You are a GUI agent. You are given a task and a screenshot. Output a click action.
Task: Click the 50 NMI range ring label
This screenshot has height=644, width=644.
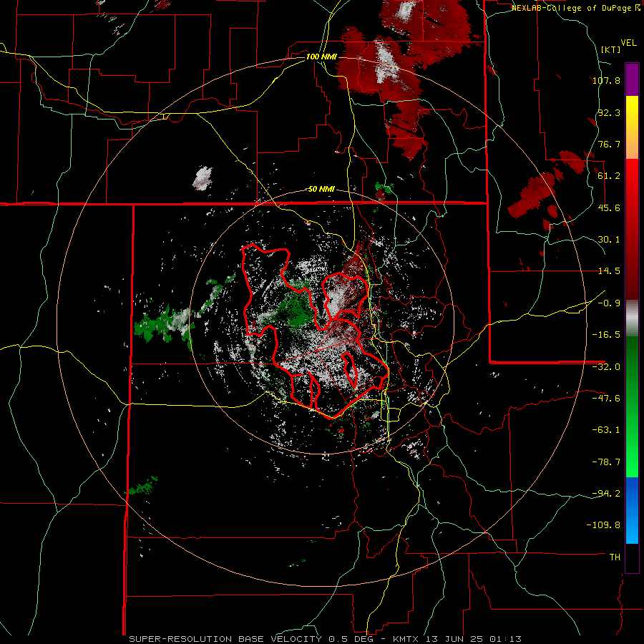321,190
